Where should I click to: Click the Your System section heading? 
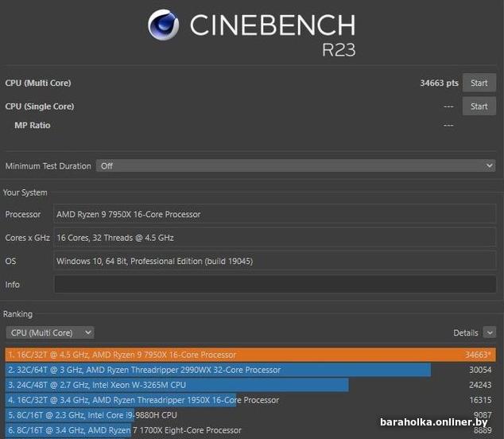tap(25, 192)
